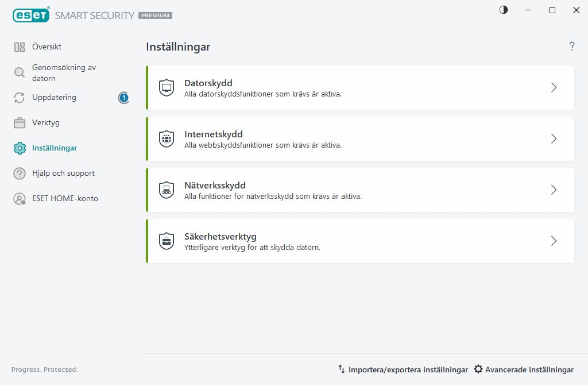Click the help question mark button
This screenshot has height=385, width=588.
[572, 47]
